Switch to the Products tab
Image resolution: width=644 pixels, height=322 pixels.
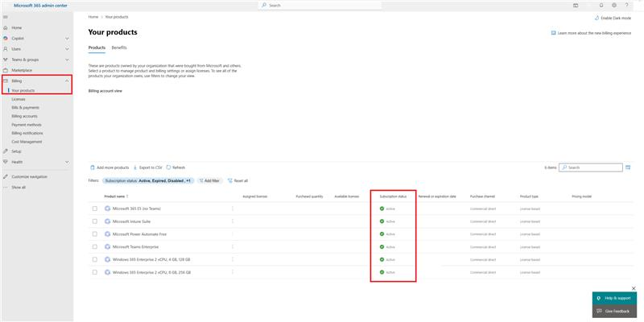pos(97,47)
